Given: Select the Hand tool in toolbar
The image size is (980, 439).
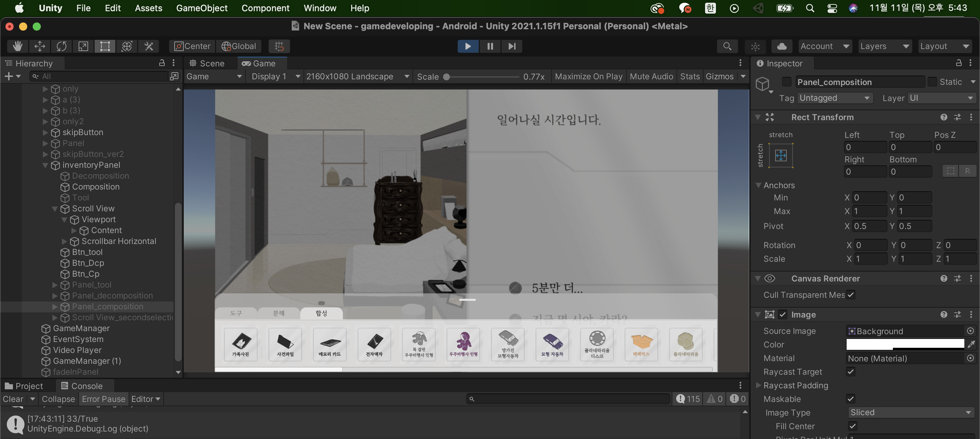Looking at the screenshot, I should click(17, 46).
